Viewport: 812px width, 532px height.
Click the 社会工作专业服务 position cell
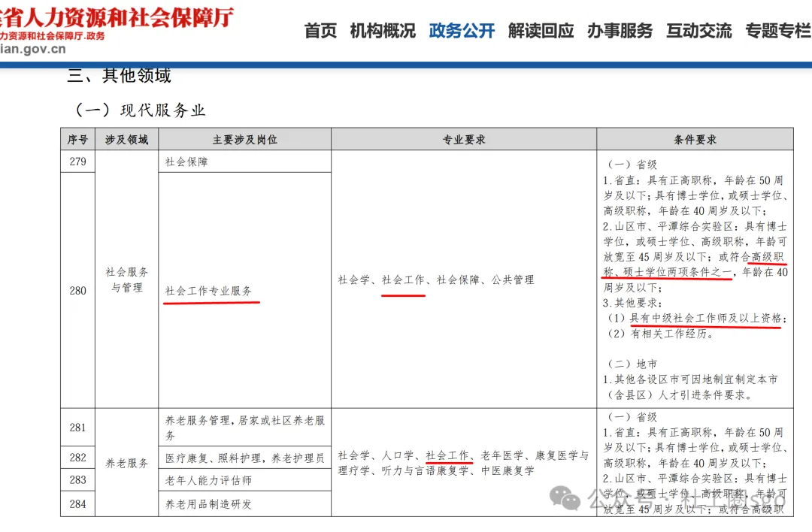click(245, 290)
